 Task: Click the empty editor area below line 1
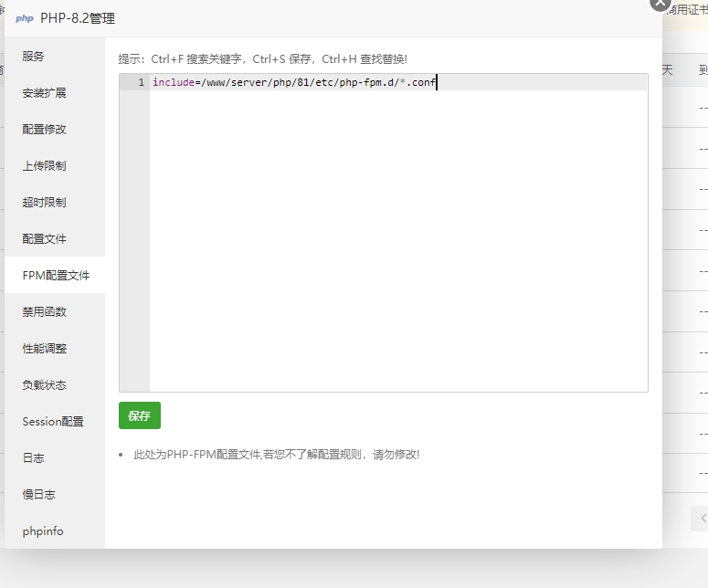point(398,240)
